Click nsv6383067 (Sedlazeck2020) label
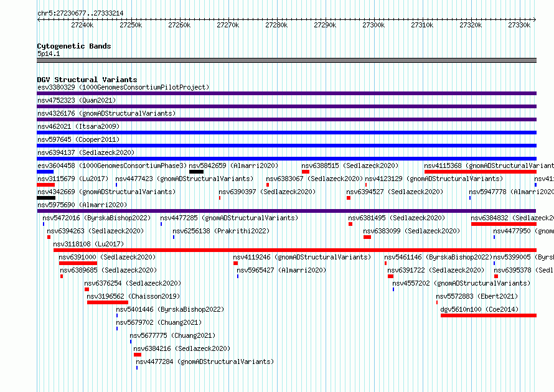554x392 pixels. [x=314, y=179]
